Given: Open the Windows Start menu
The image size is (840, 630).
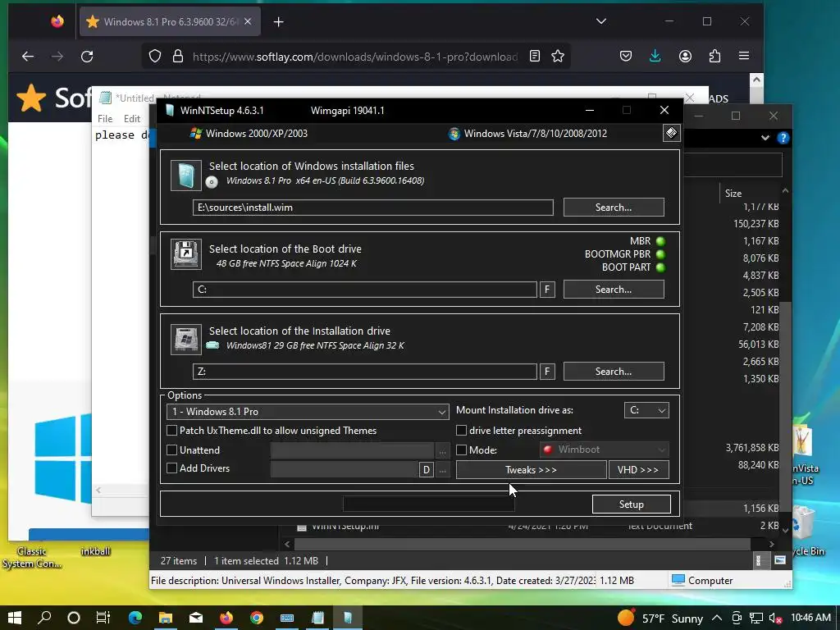Looking at the screenshot, I should point(15,618).
